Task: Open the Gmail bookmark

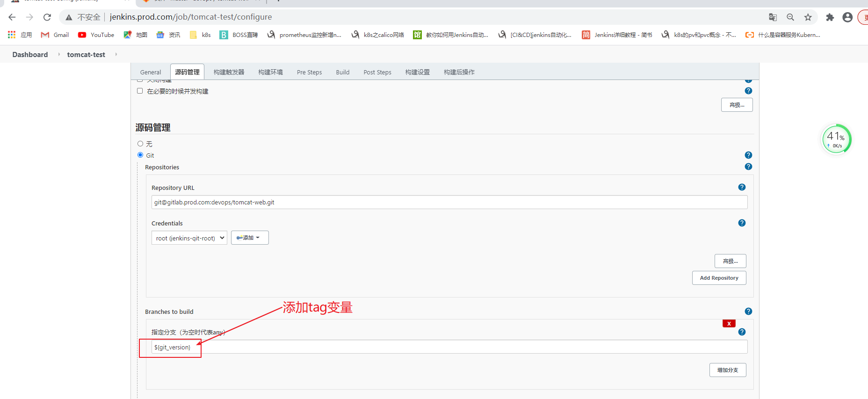Action: tap(55, 35)
